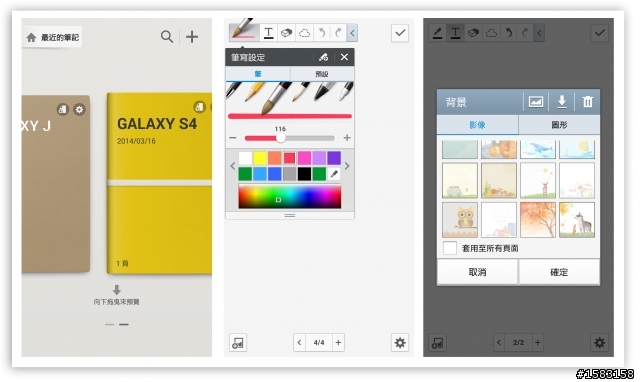Viewport: 640px width, 382px height.
Task: Confirm with the checkmark in middle screen
Action: click(x=400, y=33)
